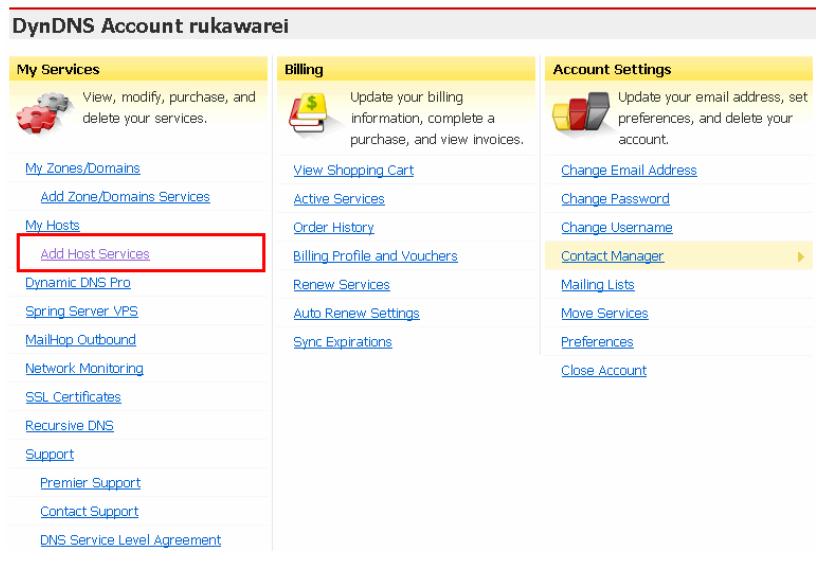
Task: Open Auto Renew Settings link
Action: 355,314
